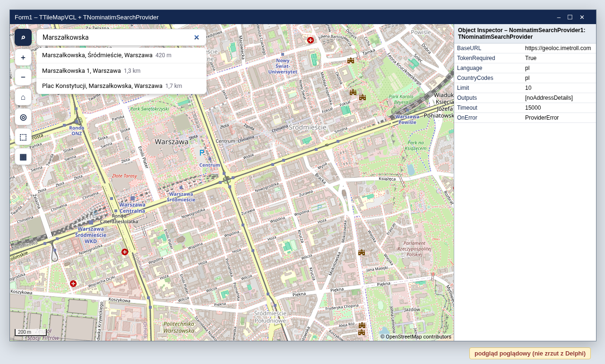Click the Object Inspector panel header

[525, 34]
